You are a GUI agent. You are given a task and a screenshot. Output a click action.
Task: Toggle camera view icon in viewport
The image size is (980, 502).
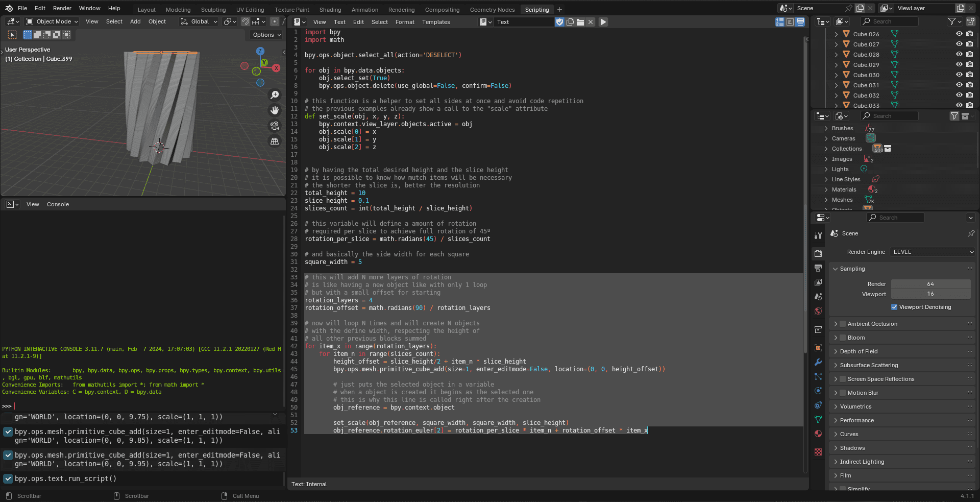275,126
